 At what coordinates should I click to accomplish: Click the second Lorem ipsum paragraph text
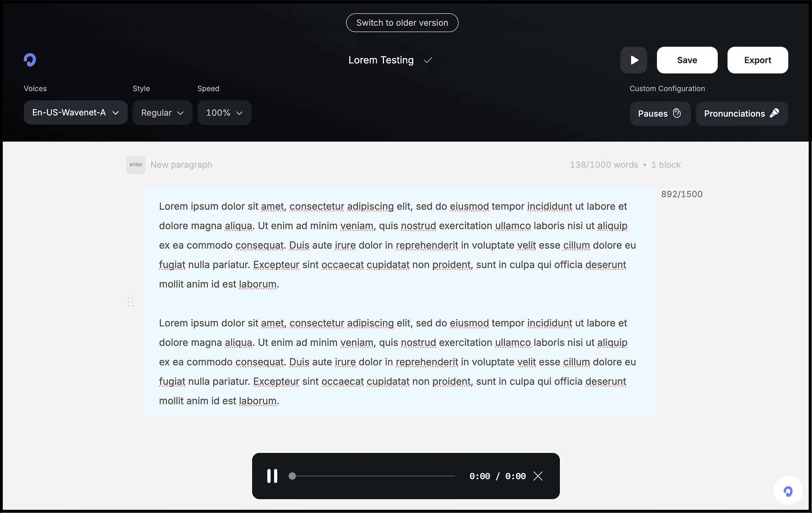[x=397, y=362]
